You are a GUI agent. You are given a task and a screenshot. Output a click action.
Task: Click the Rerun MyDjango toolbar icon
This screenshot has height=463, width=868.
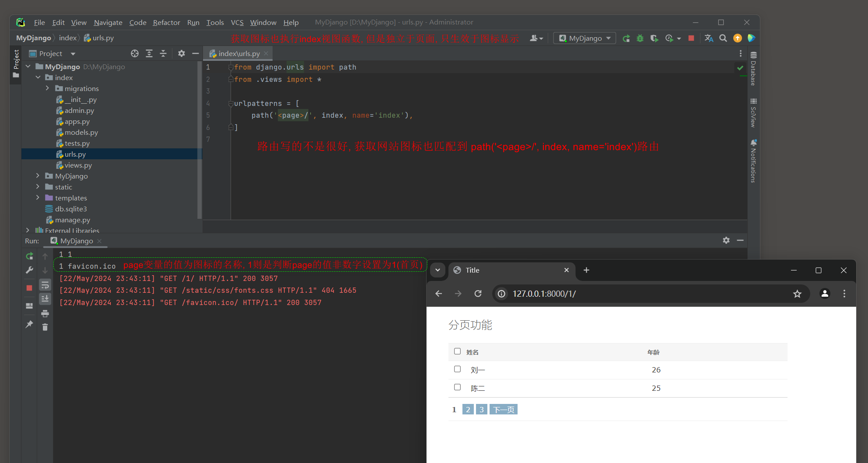pos(626,39)
